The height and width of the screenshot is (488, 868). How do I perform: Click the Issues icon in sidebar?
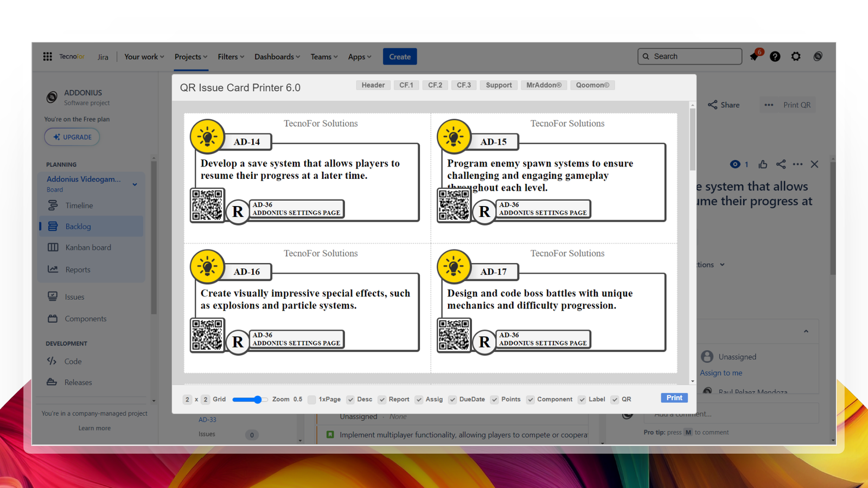click(x=53, y=297)
